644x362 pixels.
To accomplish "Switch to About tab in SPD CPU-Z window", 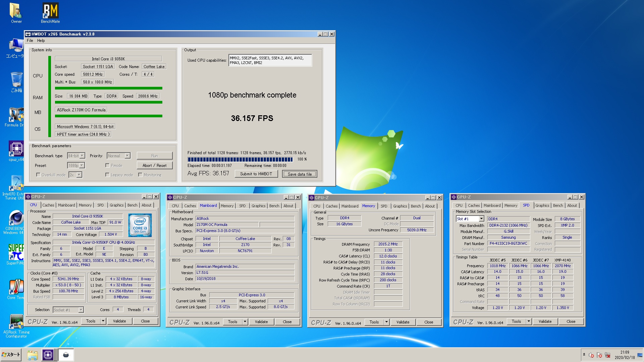I will coord(572,205).
